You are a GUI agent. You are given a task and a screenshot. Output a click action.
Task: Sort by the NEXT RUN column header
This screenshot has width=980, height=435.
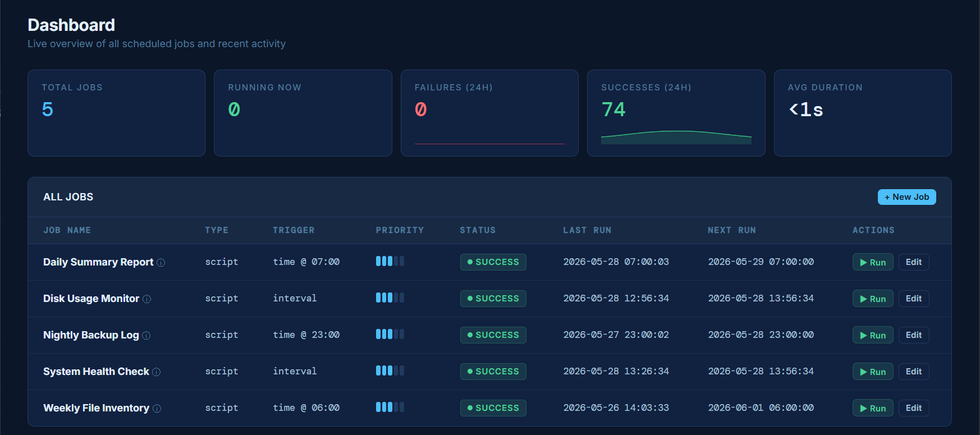pyautogui.click(x=732, y=230)
